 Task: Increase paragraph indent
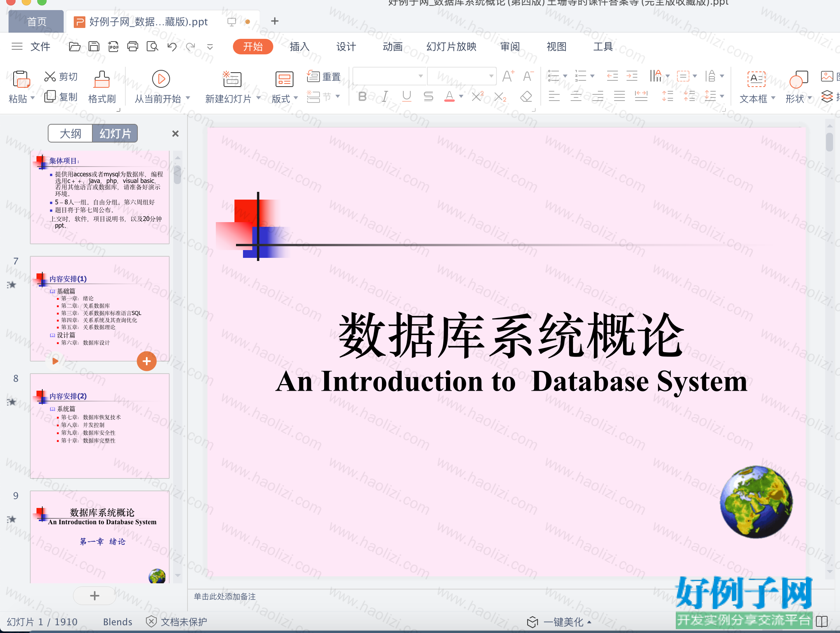click(632, 76)
